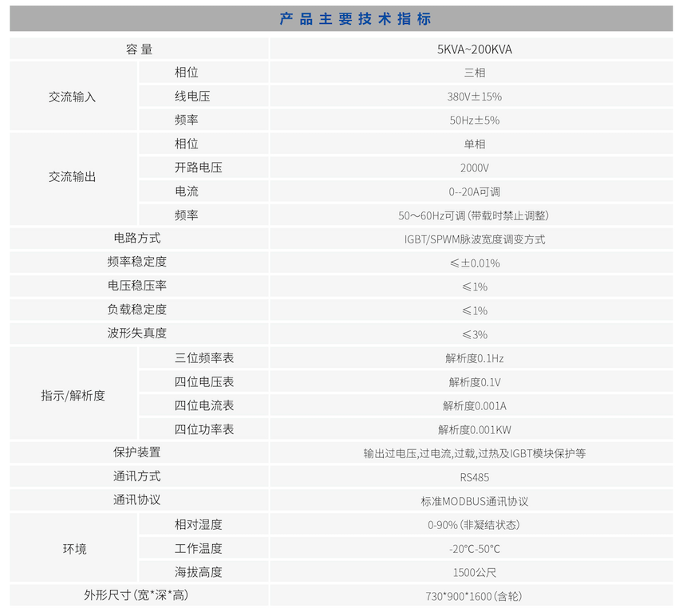Select the 0--20A可调 current value
683x616 pixels.
pyautogui.click(x=475, y=192)
